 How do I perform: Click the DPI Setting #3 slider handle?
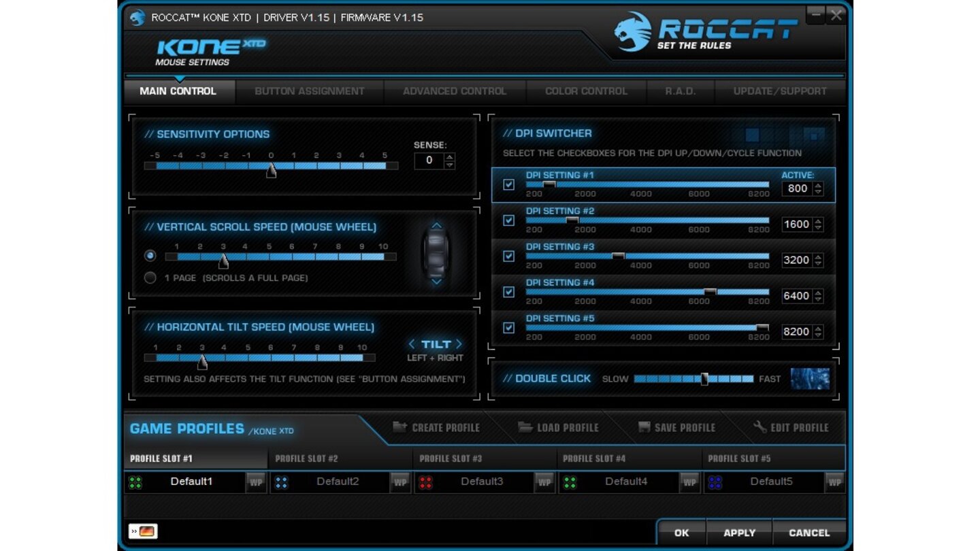click(x=618, y=256)
